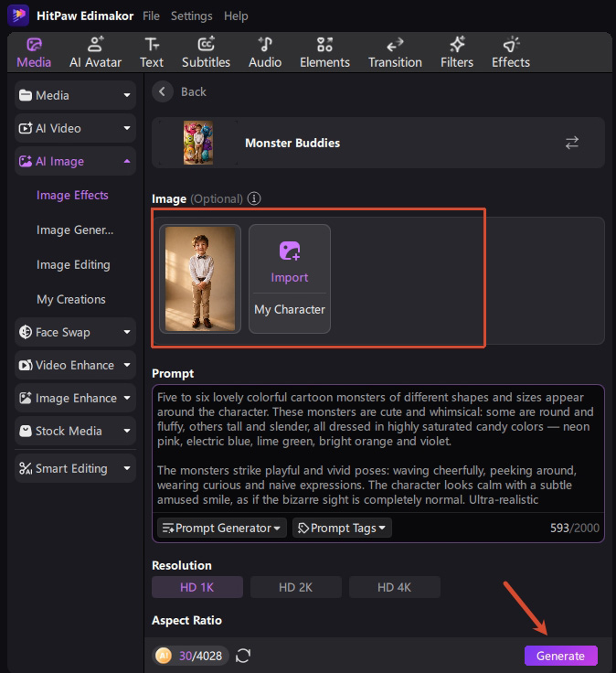The height and width of the screenshot is (673, 616).
Task: Open the Prompt Generator dropdown
Action: point(221,528)
